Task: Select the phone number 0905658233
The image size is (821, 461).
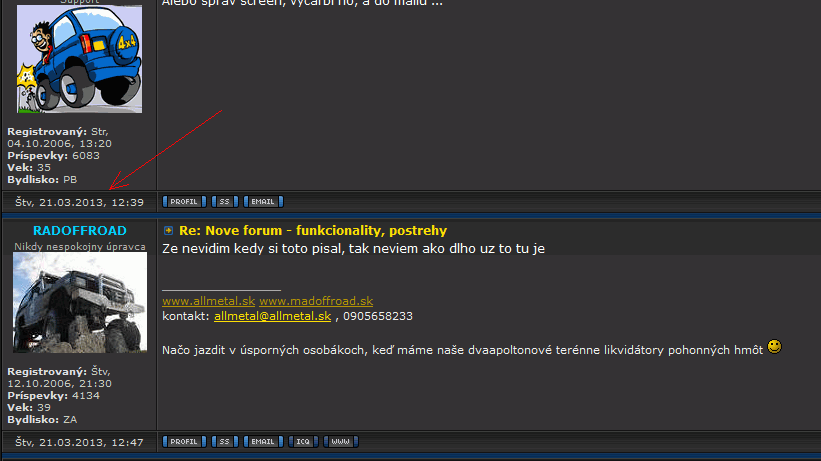Action: (x=378, y=316)
